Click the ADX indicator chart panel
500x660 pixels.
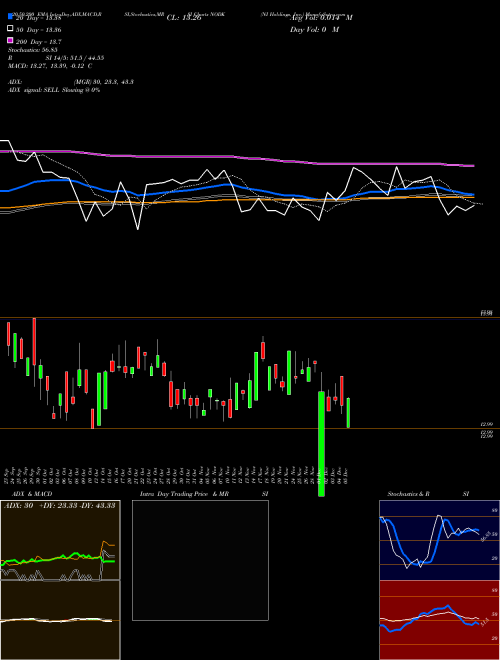tap(60, 540)
